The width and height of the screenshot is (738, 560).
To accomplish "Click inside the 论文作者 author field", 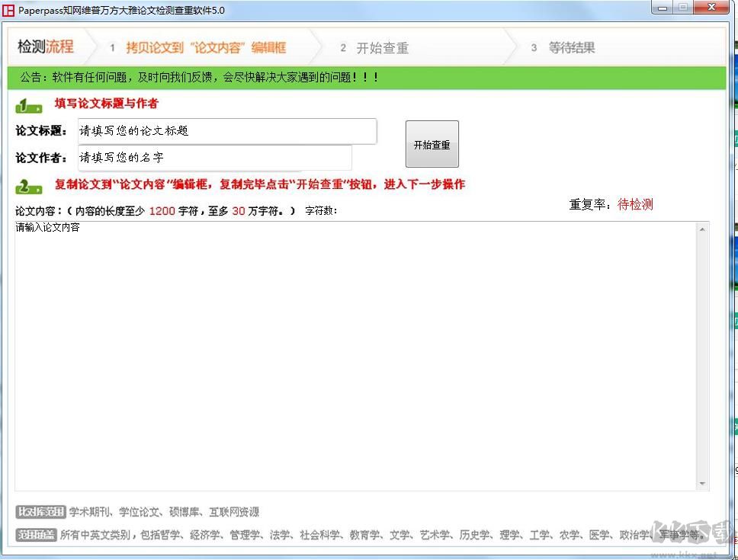I will 213,158.
